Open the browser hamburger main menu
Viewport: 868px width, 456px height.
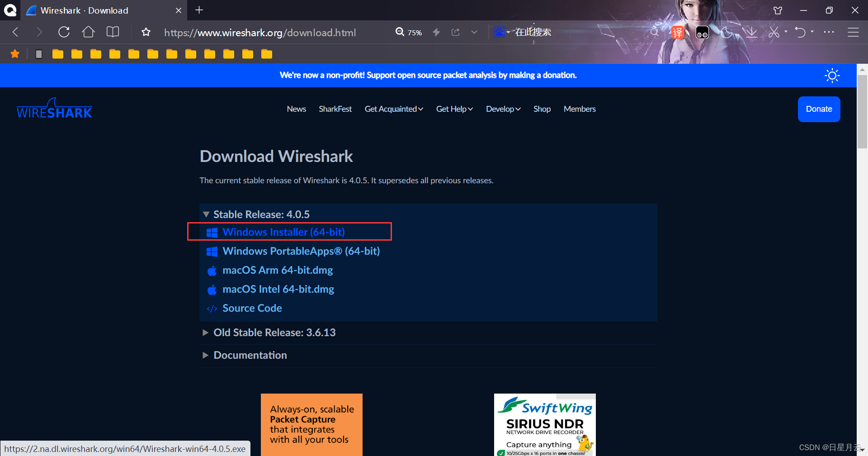coord(853,32)
